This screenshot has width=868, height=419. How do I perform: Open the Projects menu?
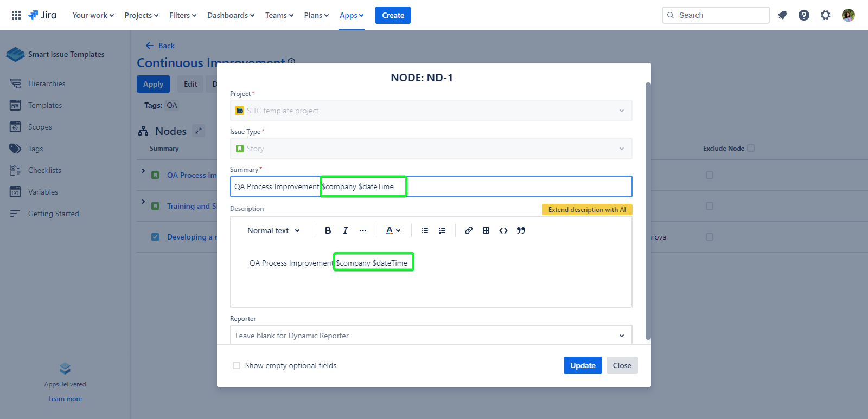tap(141, 15)
